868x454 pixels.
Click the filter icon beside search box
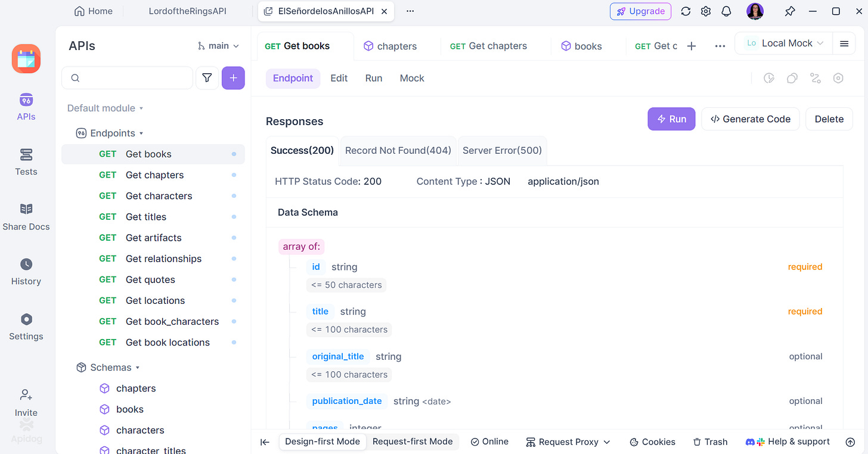(207, 78)
